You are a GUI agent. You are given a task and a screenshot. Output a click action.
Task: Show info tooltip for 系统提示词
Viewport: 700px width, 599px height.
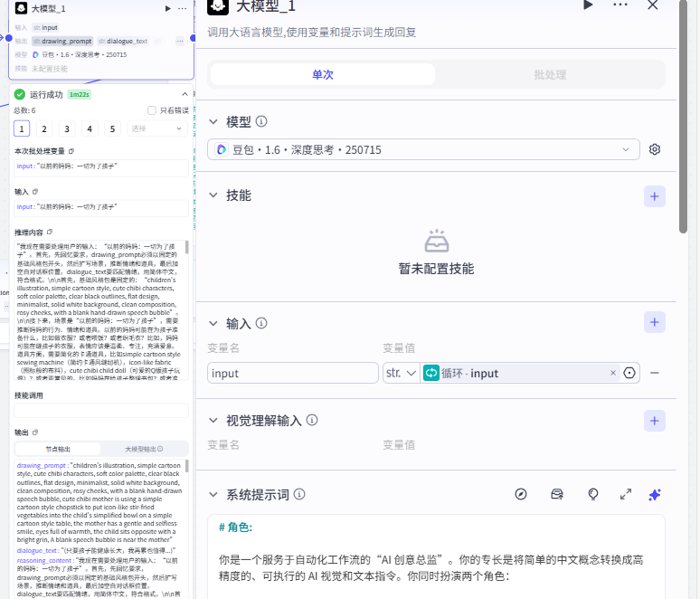click(300, 494)
